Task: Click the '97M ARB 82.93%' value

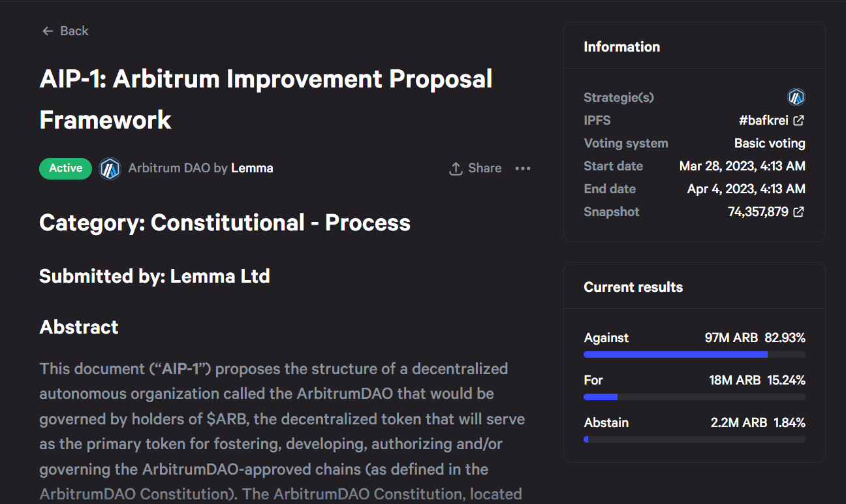Action: pyautogui.click(x=755, y=338)
